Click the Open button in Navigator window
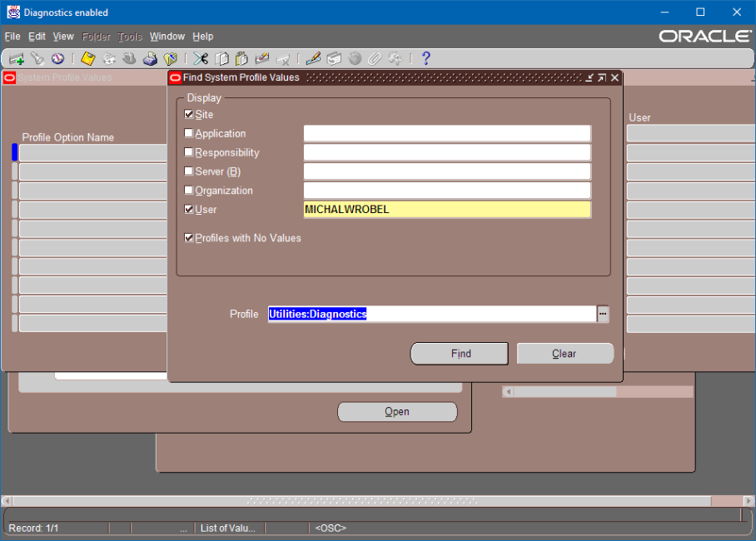This screenshot has height=541, width=756. [397, 412]
